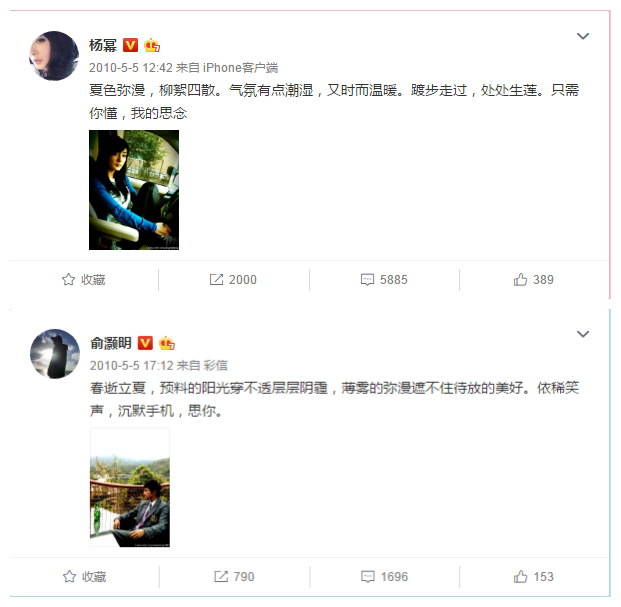Like 杨幂's post with 389 likes
The image size is (621, 607).
tap(533, 280)
